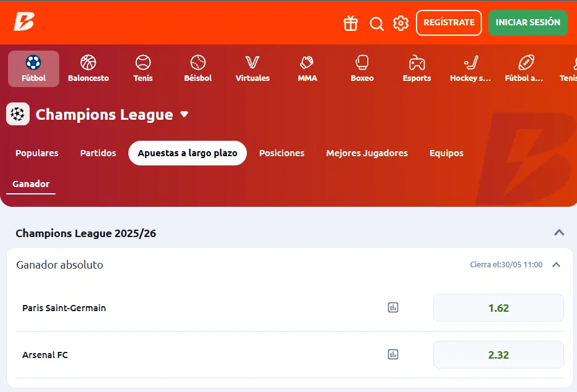The image size is (577, 392).
Task: Click the Arsenal FC team name
Action: pyautogui.click(x=45, y=355)
